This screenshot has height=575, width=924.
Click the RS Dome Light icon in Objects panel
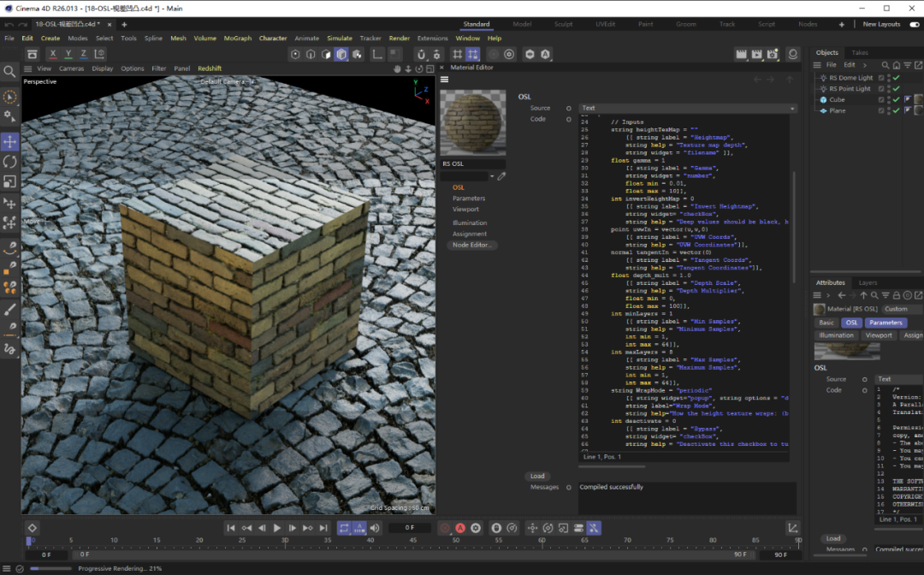point(823,78)
